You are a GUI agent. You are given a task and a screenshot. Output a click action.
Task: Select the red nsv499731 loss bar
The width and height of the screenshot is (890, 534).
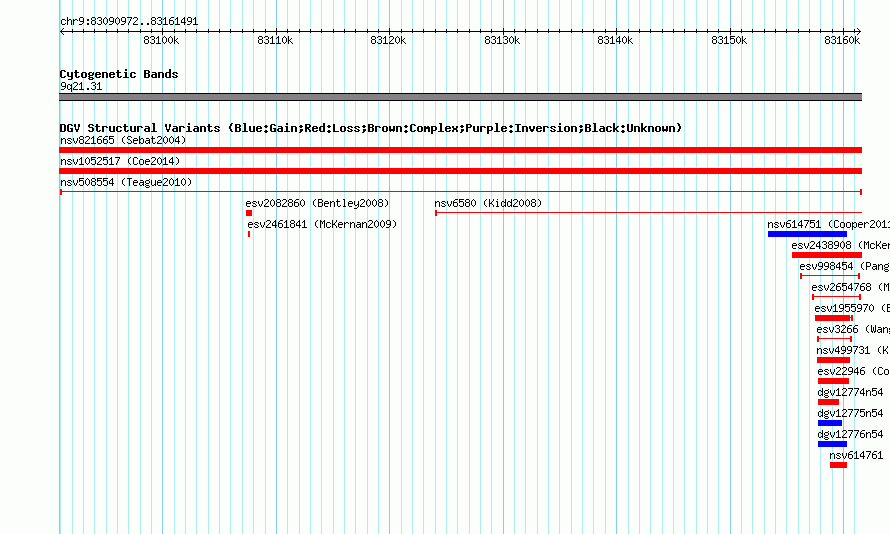(x=833, y=360)
